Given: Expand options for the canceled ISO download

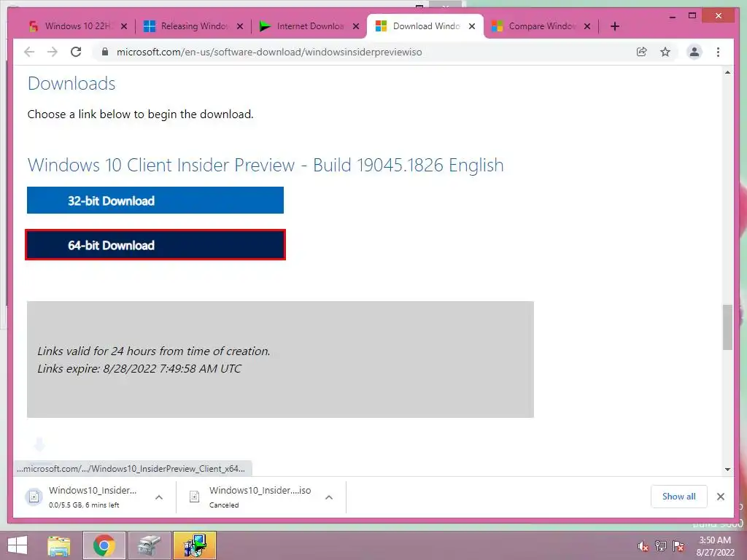Looking at the screenshot, I should (329, 497).
